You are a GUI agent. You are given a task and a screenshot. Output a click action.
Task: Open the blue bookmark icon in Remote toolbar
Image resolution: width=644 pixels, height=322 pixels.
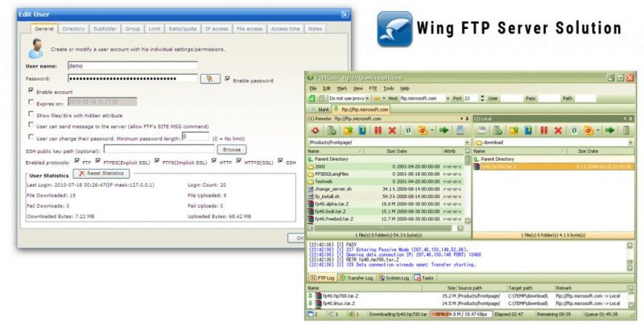pos(362,130)
